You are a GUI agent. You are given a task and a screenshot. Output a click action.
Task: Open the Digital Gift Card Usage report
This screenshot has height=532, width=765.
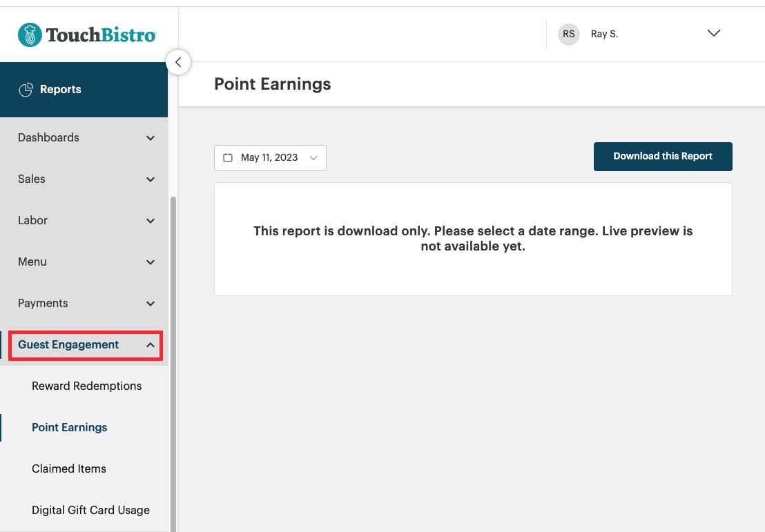pos(90,510)
